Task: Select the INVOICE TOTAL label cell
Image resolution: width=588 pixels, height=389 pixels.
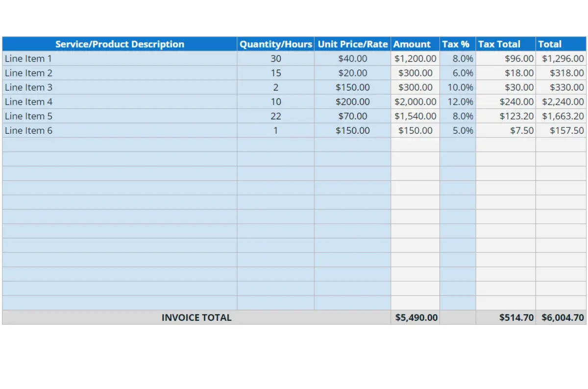Action: pos(196,317)
